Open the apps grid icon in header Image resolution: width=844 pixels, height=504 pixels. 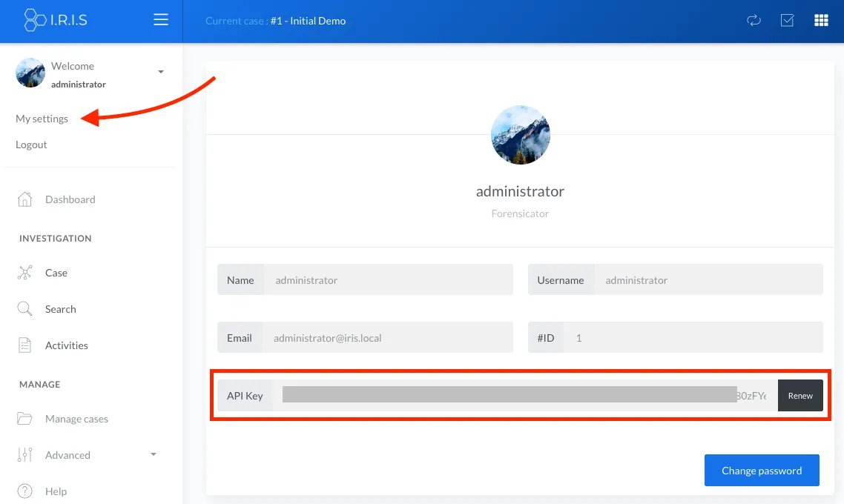pos(821,21)
